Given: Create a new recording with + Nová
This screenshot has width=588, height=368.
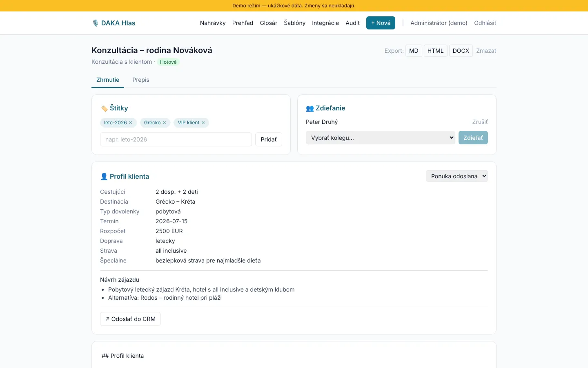Looking at the screenshot, I should [x=381, y=23].
